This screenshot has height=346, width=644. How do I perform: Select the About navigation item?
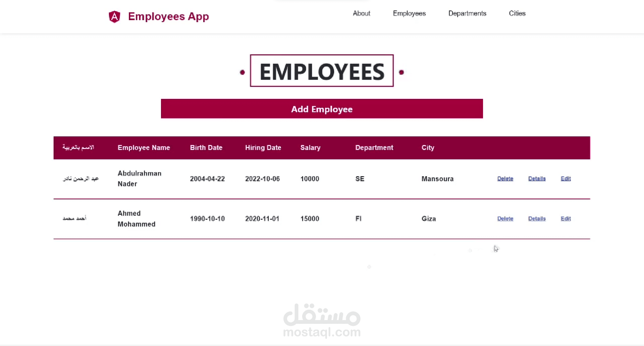361,13
